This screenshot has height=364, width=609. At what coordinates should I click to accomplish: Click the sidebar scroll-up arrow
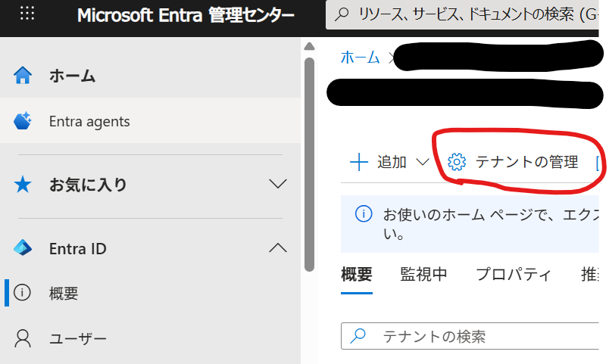click(308, 45)
